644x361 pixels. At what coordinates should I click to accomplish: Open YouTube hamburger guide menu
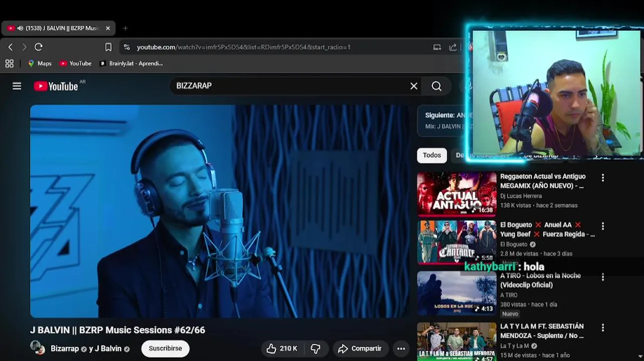(17, 86)
